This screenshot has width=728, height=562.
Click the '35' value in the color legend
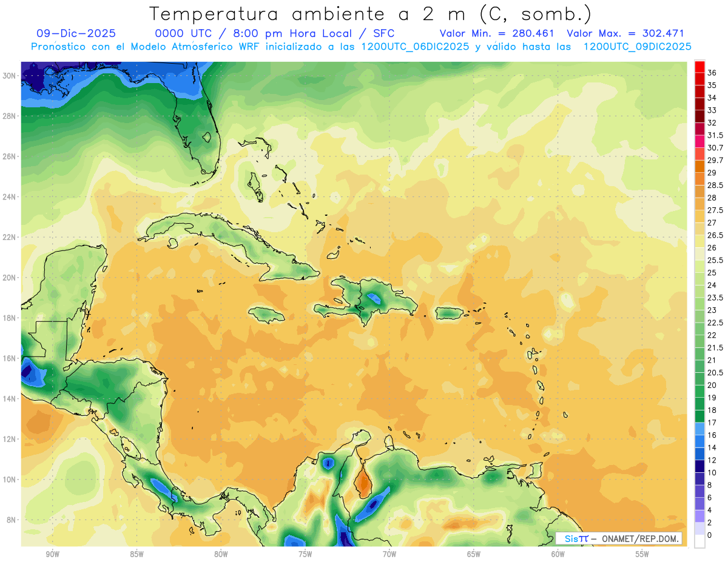(712, 85)
